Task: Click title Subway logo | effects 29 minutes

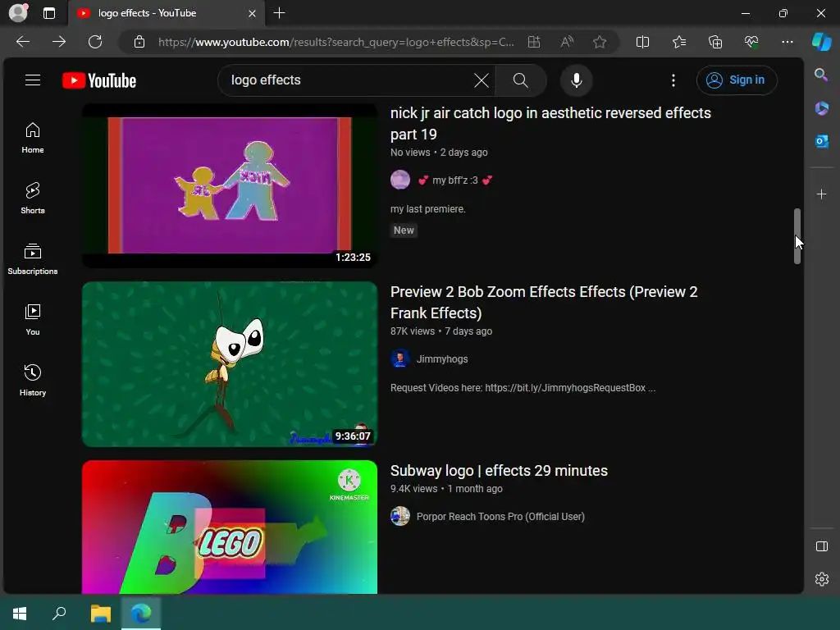Action: [x=499, y=471]
